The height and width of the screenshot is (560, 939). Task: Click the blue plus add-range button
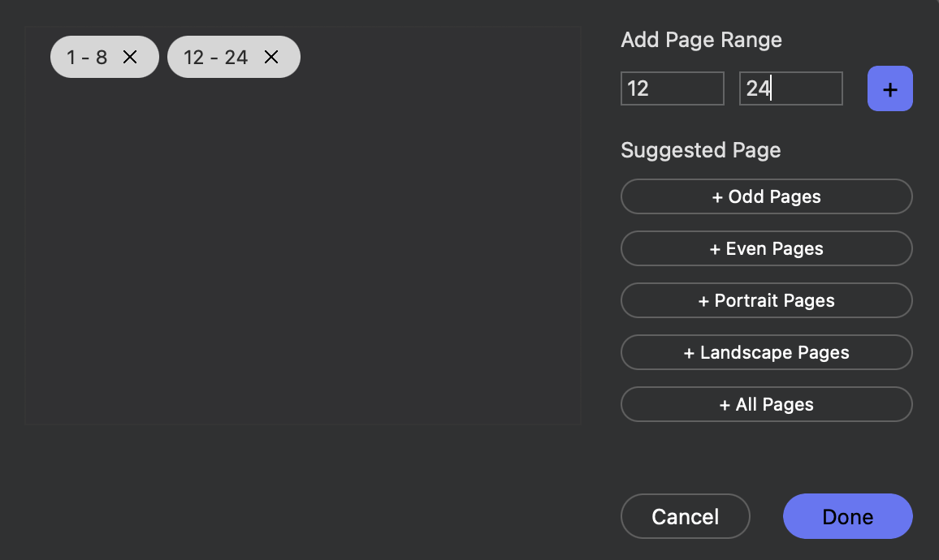point(889,88)
